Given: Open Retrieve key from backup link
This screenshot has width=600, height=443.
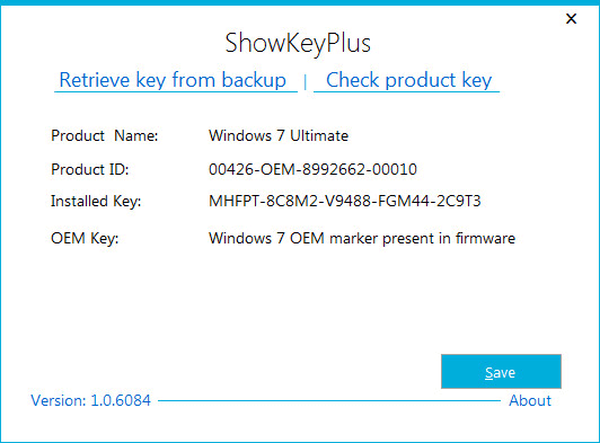Looking at the screenshot, I should 173,80.
